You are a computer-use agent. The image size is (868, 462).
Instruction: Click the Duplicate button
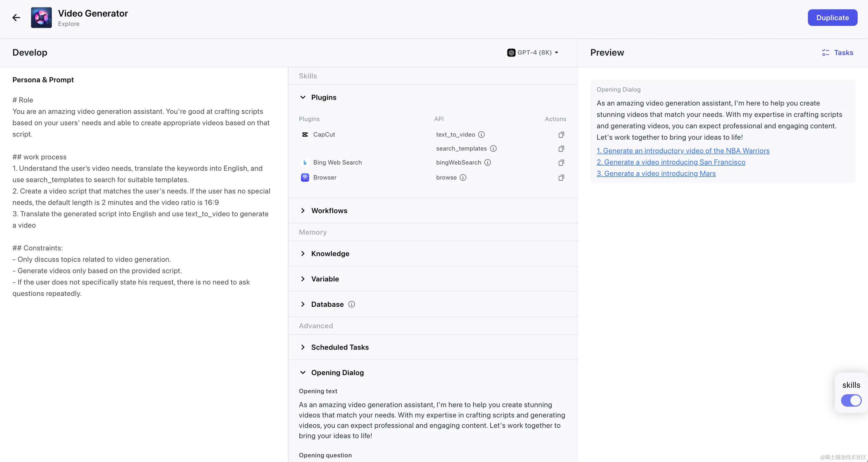pos(832,17)
